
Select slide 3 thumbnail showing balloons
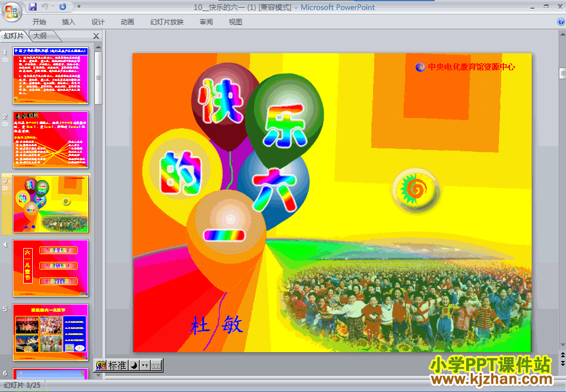coord(50,204)
